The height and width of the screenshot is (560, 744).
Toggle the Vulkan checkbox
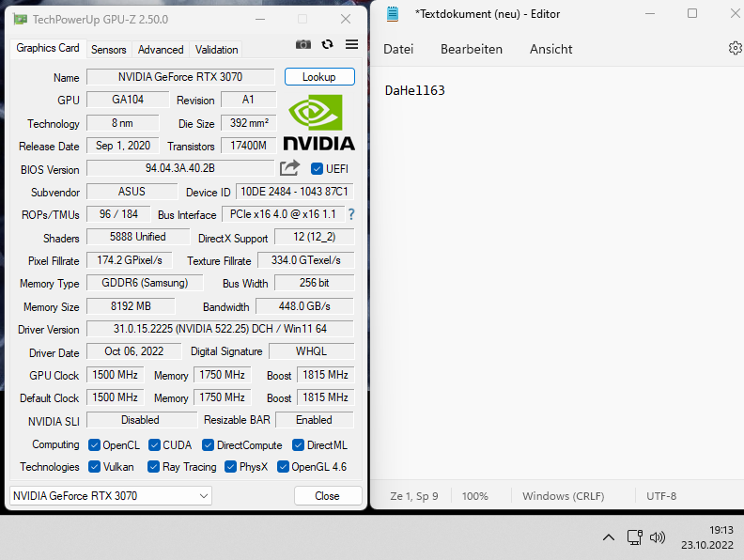coord(94,467)
